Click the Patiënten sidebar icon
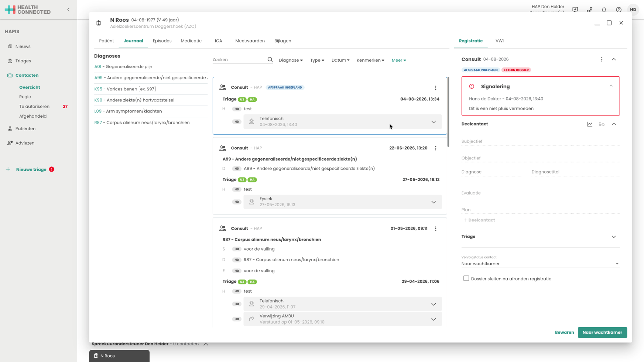The image size is (644, 362). [10, 129]
